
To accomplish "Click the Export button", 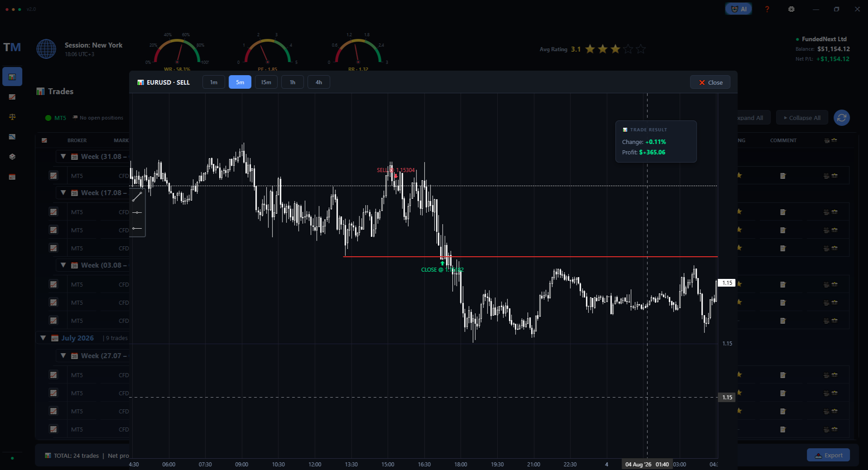I will [828, 455].
